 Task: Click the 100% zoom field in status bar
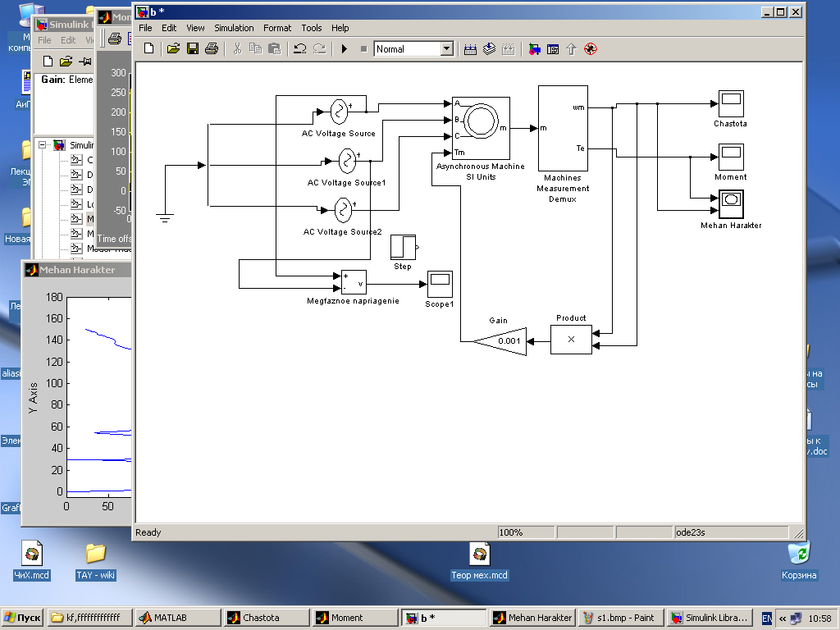526,532
